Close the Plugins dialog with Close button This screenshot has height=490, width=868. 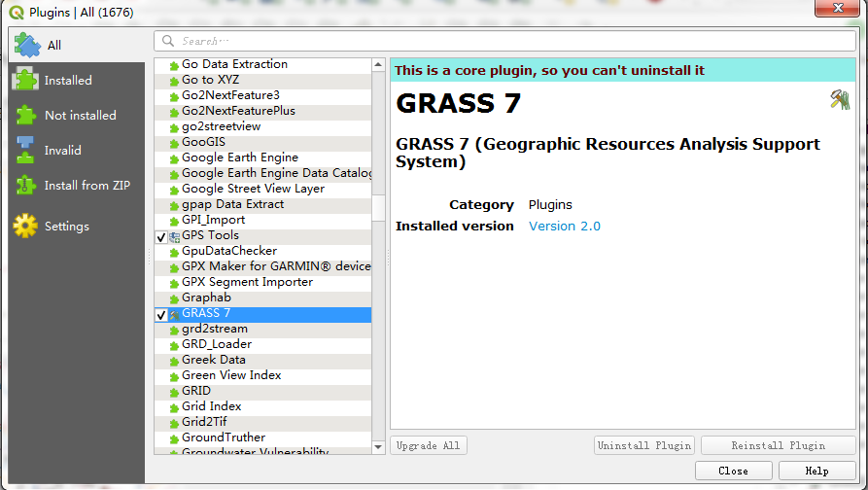[734, 471]
